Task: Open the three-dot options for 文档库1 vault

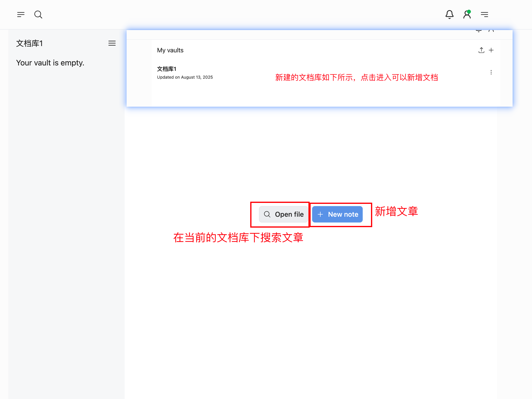Action: [491, 72]
